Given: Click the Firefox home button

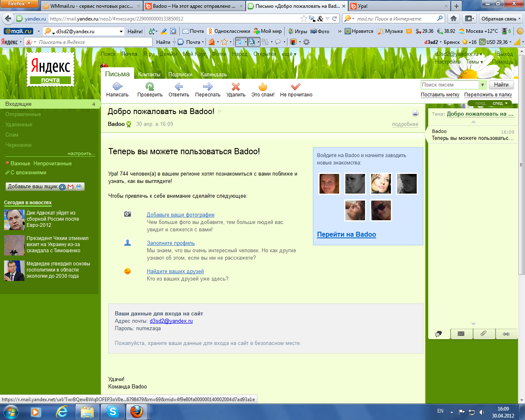Looking at the screenshot, I should 454,18.
